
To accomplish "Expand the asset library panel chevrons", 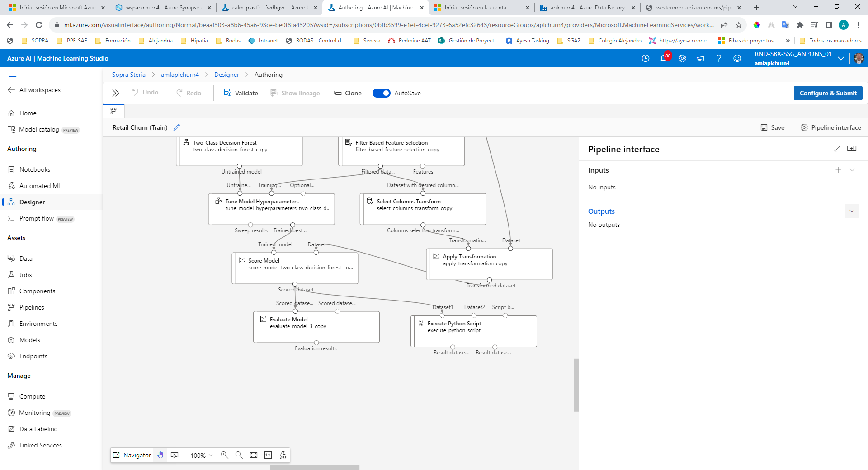I will click(116, 93).
